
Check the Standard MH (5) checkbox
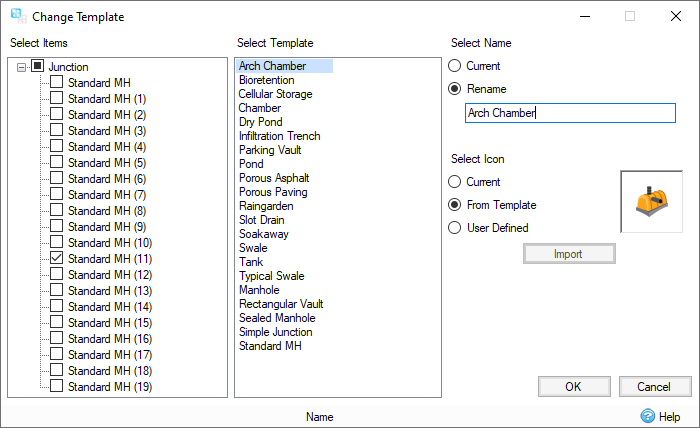56,163
